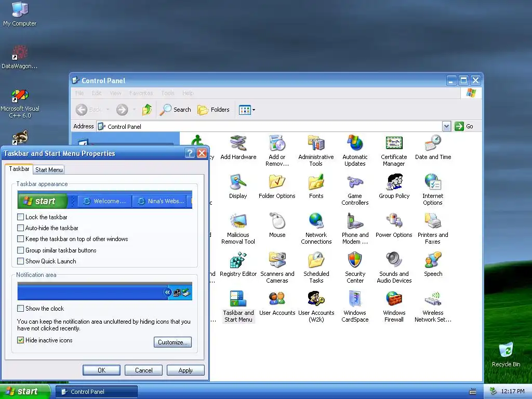Open the Tools menu
This screenshot has height=399, width=532.
click(168, 93)
